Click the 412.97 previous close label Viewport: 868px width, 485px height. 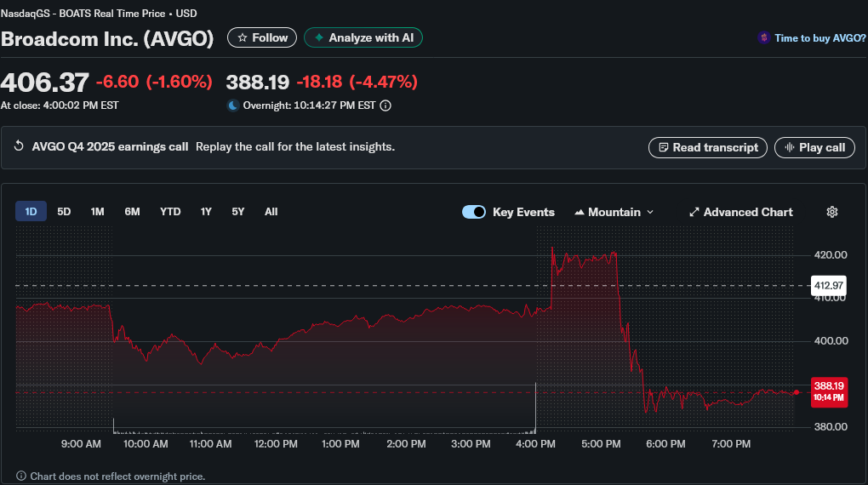tap(829, 286)
